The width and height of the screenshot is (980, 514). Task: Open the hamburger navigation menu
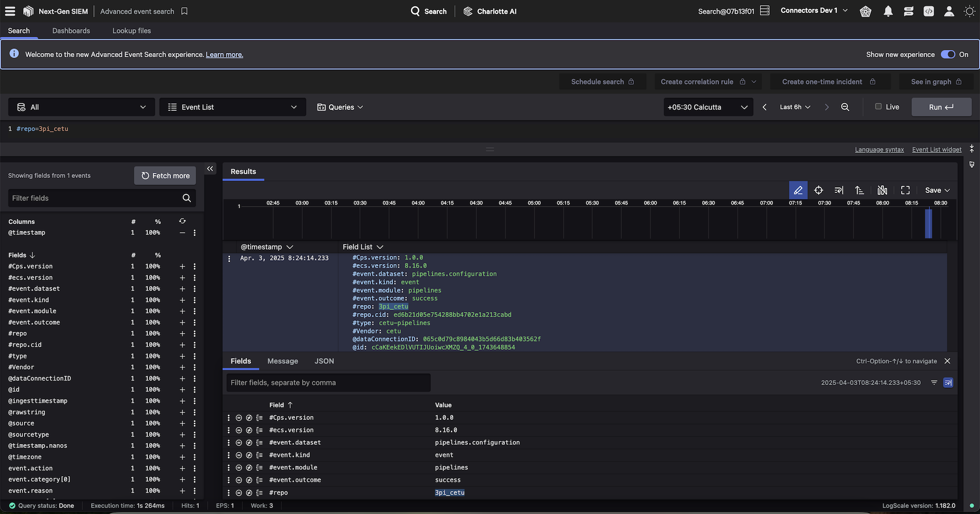10,11
